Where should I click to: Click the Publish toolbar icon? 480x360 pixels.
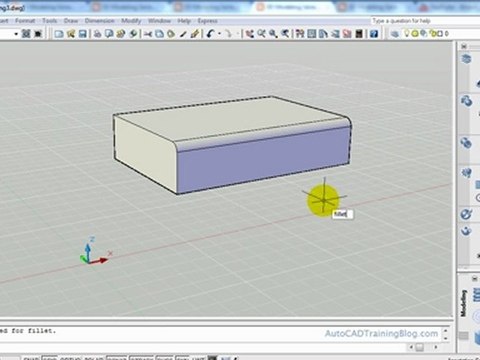121,34
